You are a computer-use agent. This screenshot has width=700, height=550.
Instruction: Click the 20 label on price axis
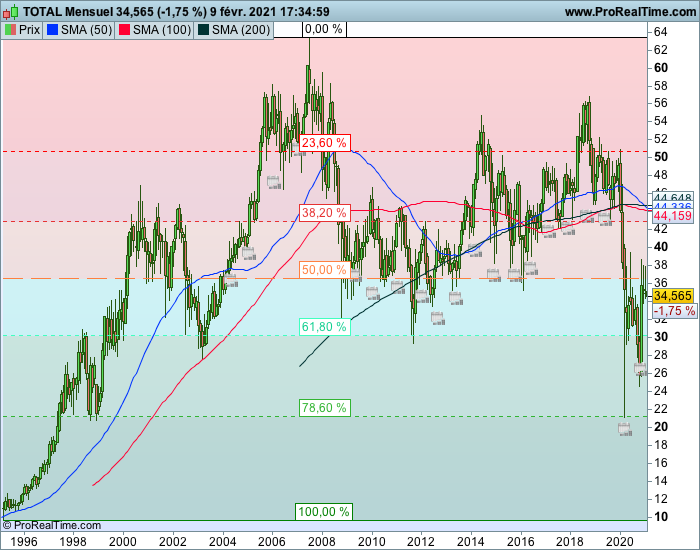click(x=661, y=427)
